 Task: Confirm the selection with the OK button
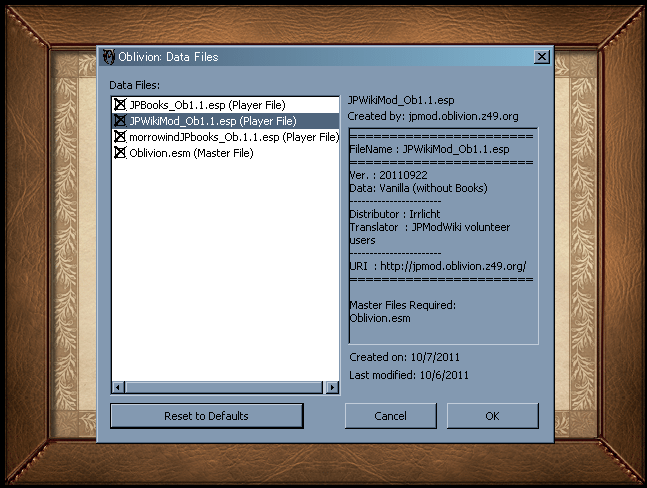click(x=492, y=415)
